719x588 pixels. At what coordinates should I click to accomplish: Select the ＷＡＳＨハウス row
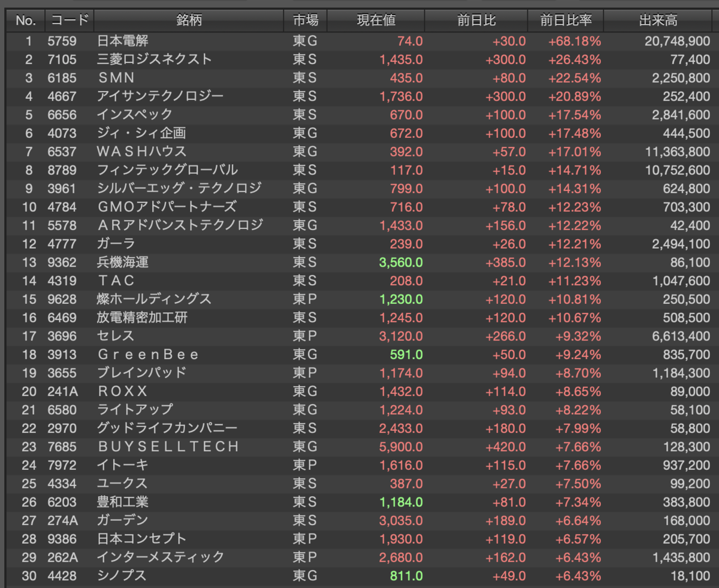click(x=359, y=151)
